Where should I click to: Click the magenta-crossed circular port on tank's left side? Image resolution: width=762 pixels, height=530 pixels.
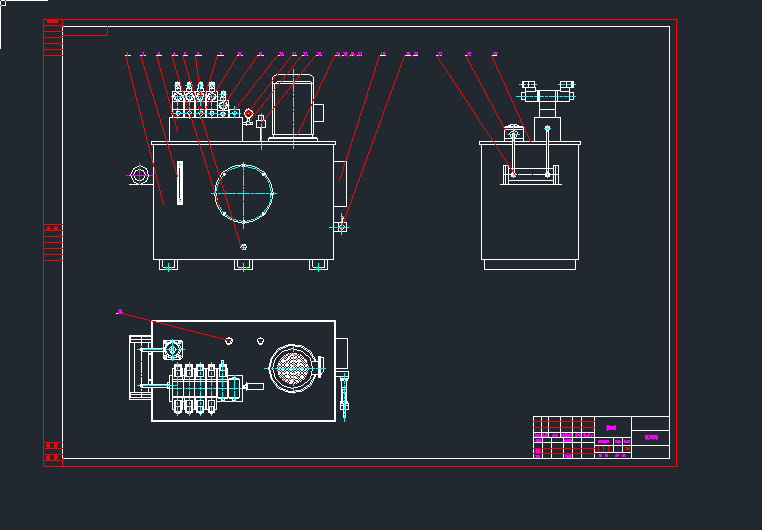(x=139, y=176)
